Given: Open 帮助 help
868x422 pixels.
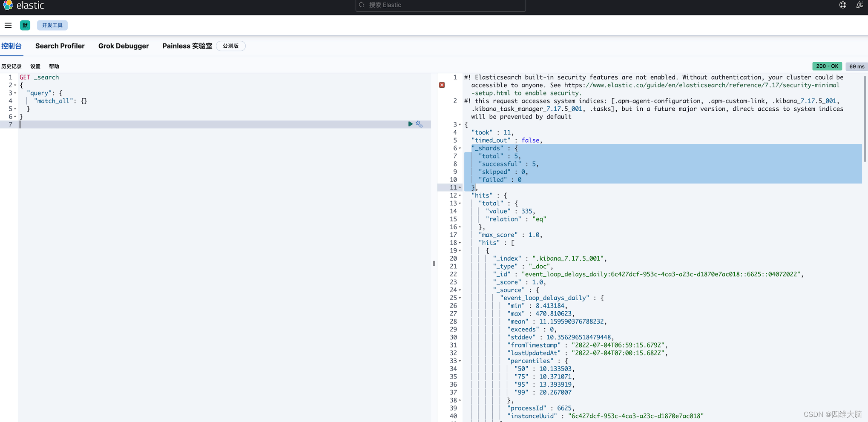Looking at the screenshot, I should (x=54, y=66).
